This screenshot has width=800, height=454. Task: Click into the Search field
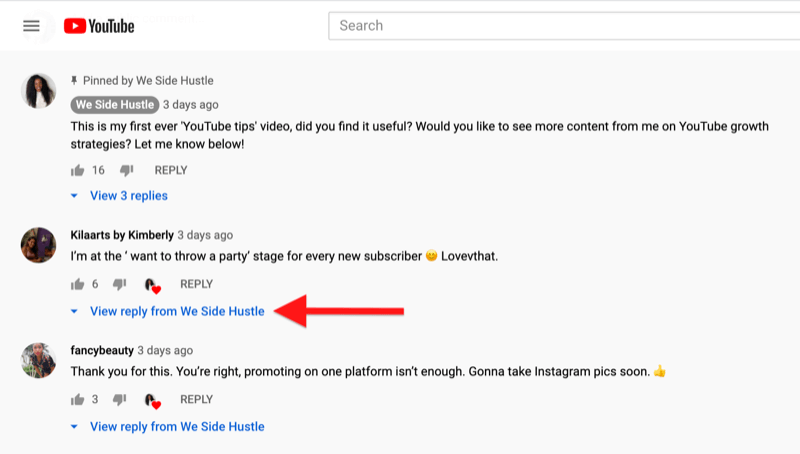(564, 26)
